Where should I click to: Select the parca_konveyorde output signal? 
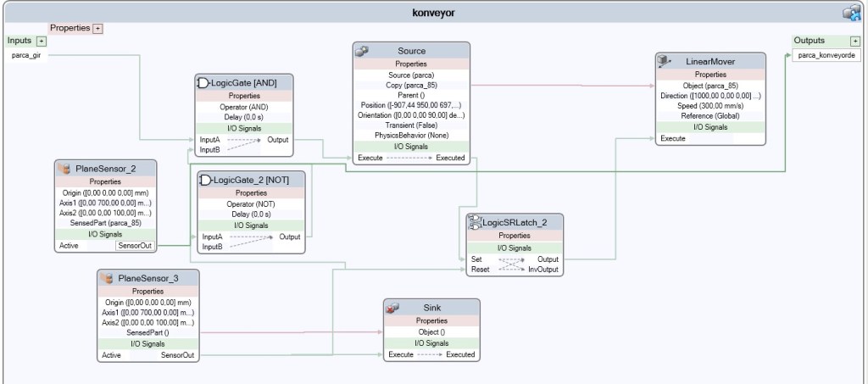coord(828,55)
